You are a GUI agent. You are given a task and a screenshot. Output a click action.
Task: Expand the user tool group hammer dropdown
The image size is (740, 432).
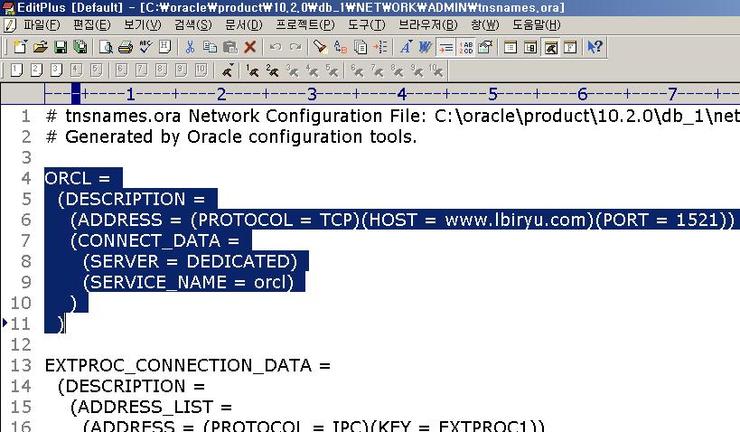[x=228, y=71]
